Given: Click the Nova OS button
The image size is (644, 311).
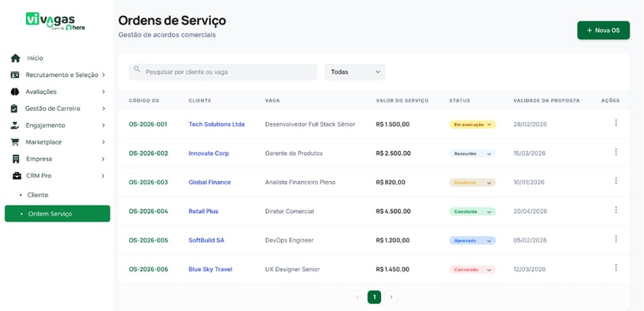Looking at the screenshot, I should 603,31.
